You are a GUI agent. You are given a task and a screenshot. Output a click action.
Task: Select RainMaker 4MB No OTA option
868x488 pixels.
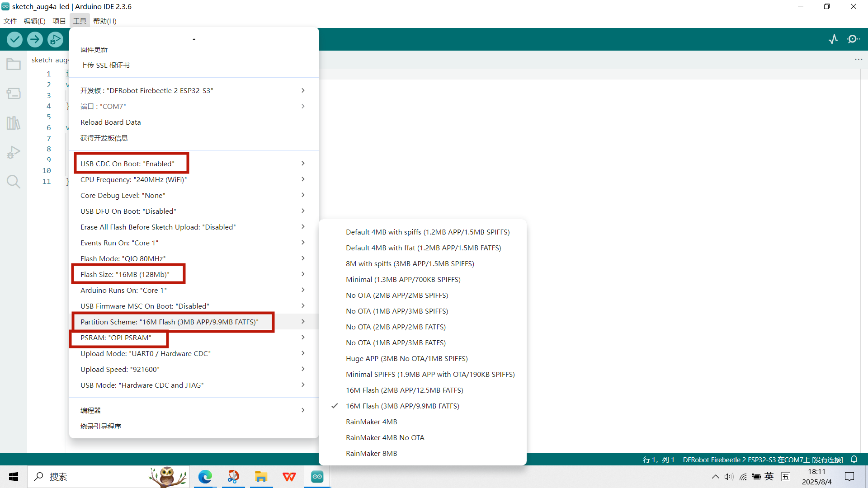pos(422,437)
